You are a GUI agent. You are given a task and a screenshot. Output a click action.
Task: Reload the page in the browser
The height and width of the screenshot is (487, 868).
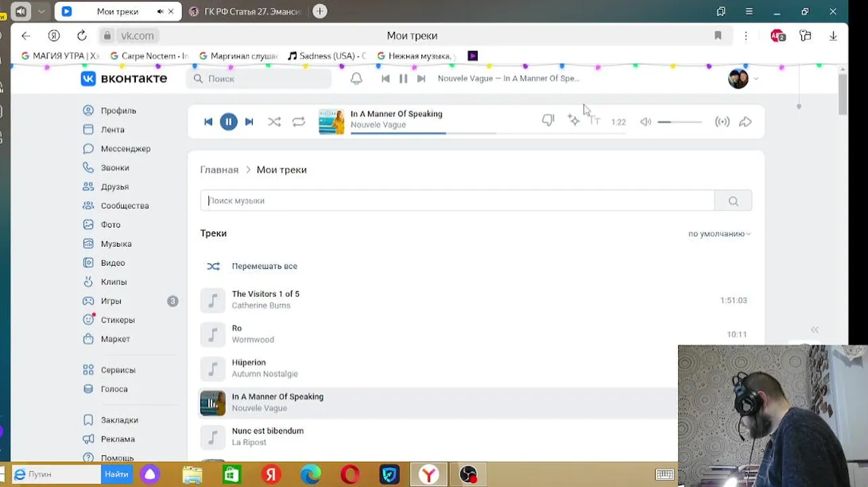click(82, 36)
